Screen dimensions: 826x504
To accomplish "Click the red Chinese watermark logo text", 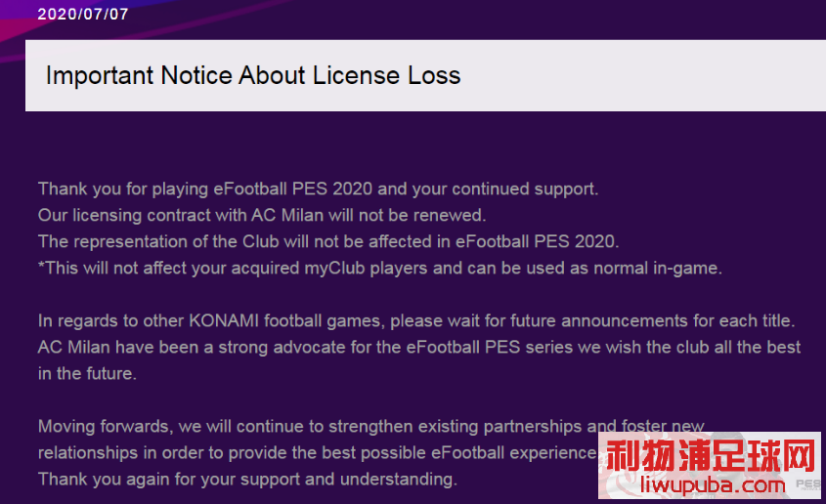I will click(710, 455).
